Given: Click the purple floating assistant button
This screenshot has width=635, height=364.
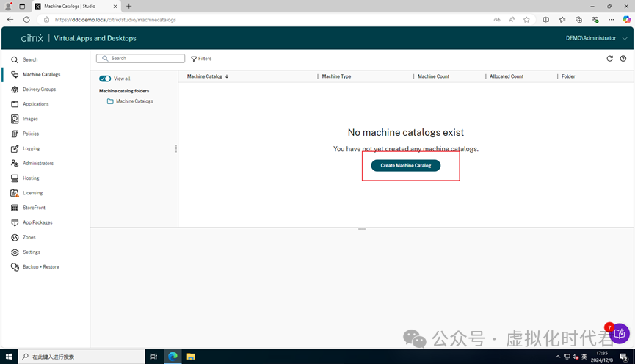Looking at the screenshot, I should click(x=619, y=333).
